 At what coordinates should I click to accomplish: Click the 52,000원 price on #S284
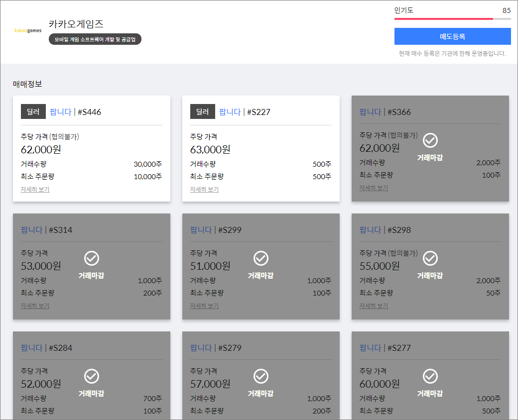tap(41, 384)
